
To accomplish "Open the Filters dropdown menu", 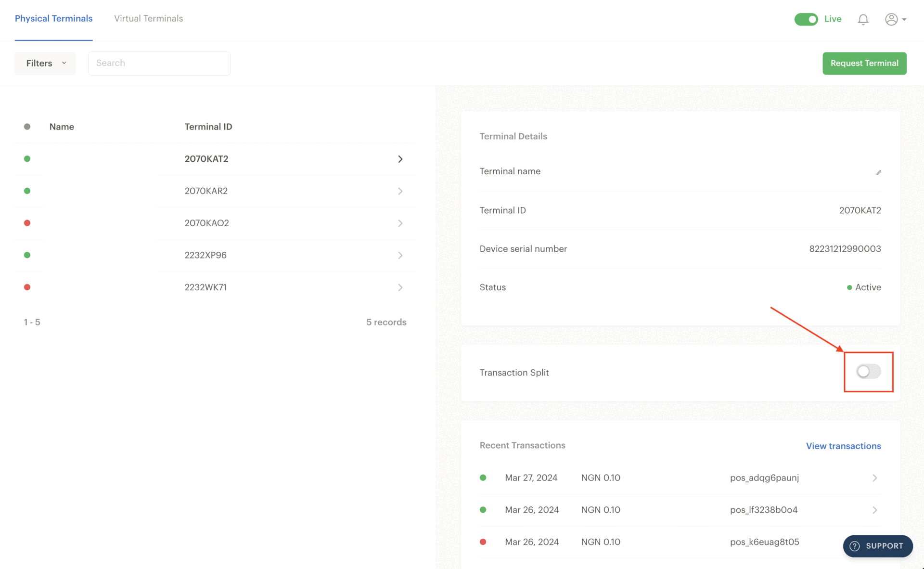I will point(45,63).
